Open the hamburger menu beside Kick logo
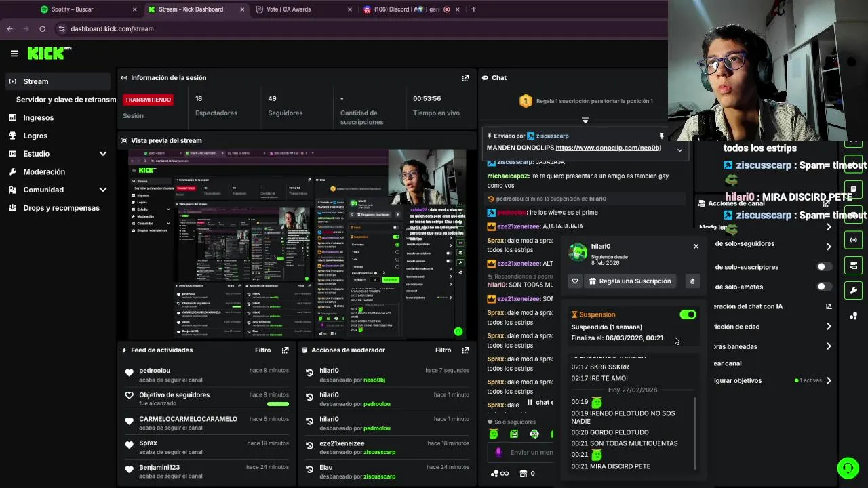The height and width of the screenshot is (488, 868). [x=14, y=53]
